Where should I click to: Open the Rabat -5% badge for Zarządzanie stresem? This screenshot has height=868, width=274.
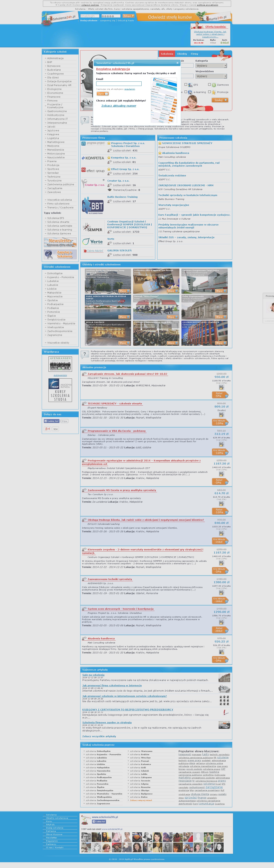click(x=220, y=395)
